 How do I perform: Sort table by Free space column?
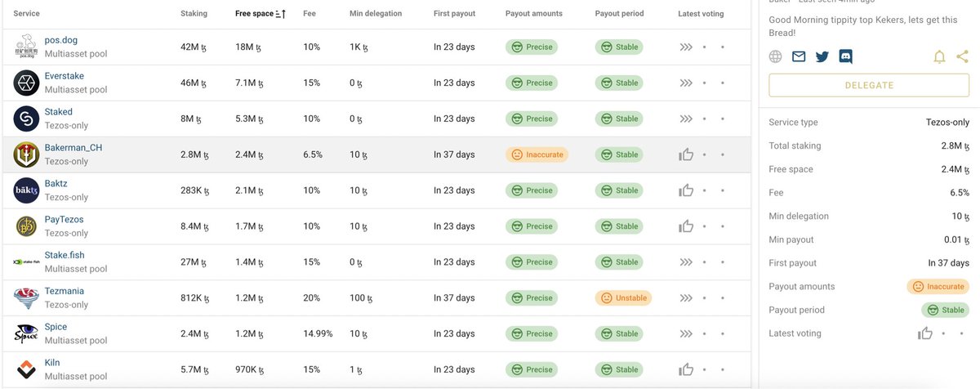coord(261,14)
